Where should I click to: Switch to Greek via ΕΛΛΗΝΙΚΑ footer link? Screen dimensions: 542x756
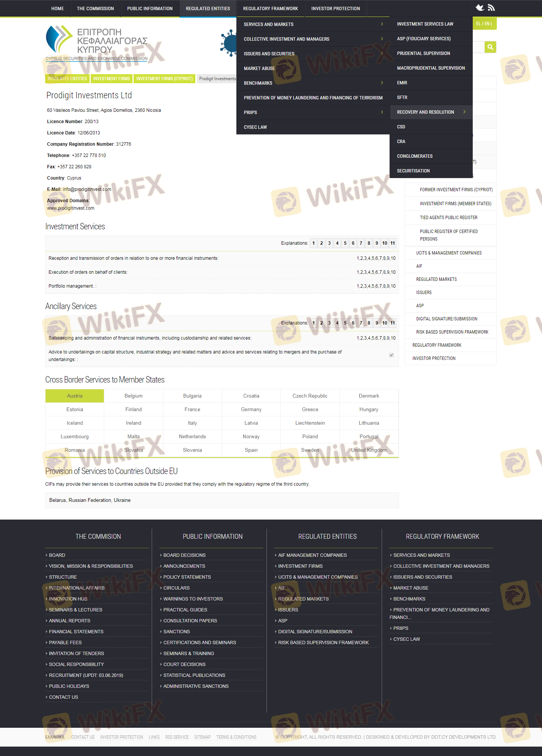[55, 737]
